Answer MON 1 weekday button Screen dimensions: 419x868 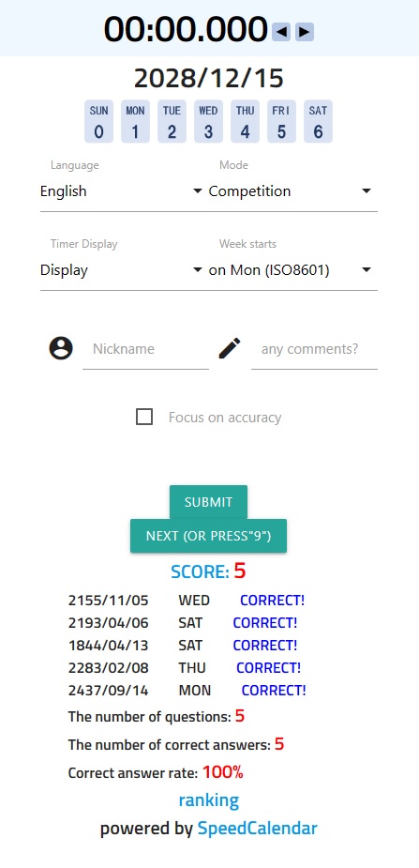click(x=135, y=122)
